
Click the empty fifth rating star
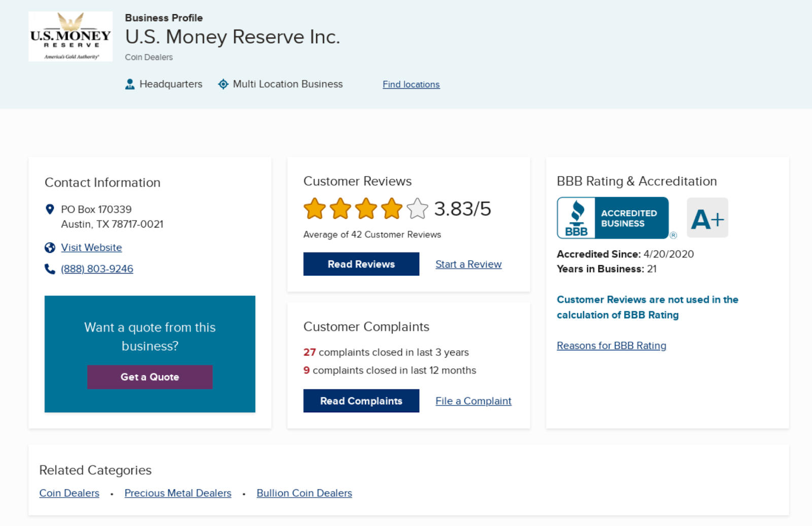[x=417, y=209]
